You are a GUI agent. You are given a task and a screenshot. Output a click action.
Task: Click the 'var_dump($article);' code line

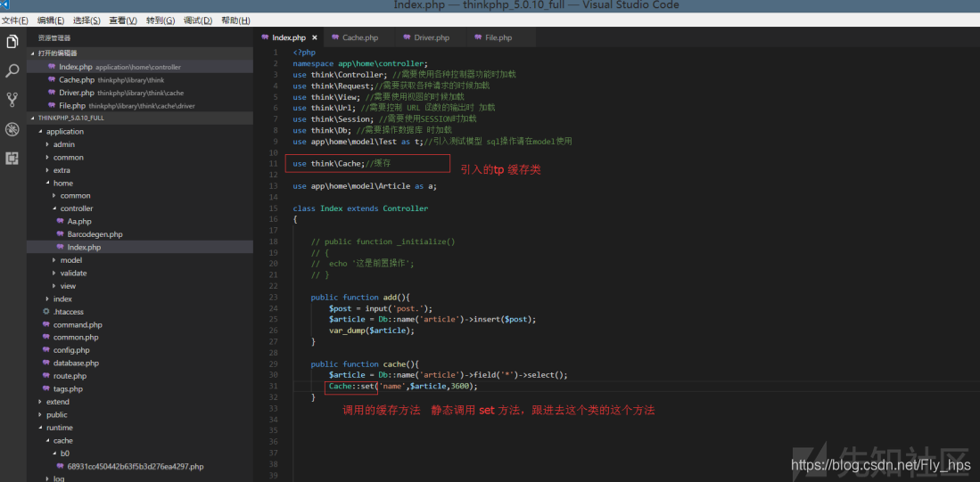(372, 331)
